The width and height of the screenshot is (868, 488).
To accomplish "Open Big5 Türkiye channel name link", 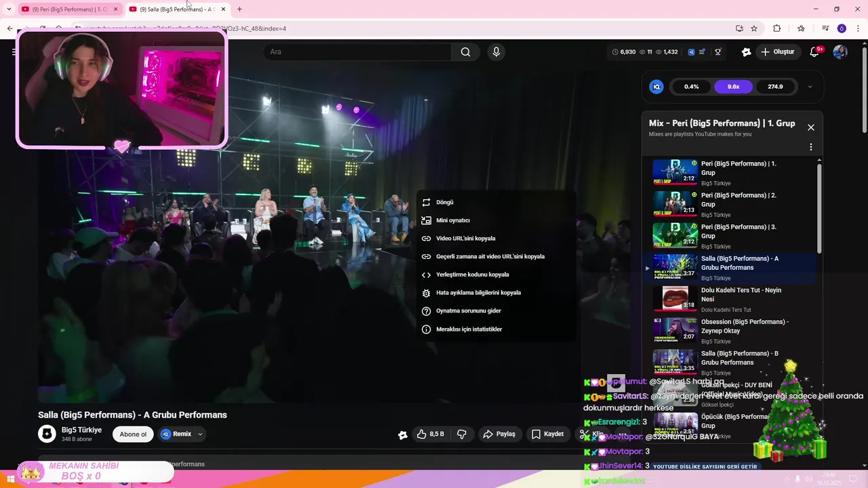I will [x=81, y=430].
